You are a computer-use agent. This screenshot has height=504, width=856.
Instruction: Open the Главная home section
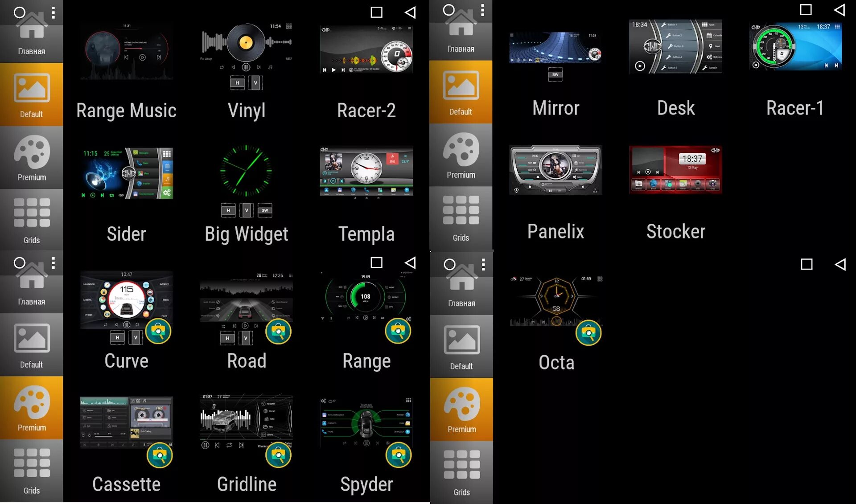coord(32,33)
